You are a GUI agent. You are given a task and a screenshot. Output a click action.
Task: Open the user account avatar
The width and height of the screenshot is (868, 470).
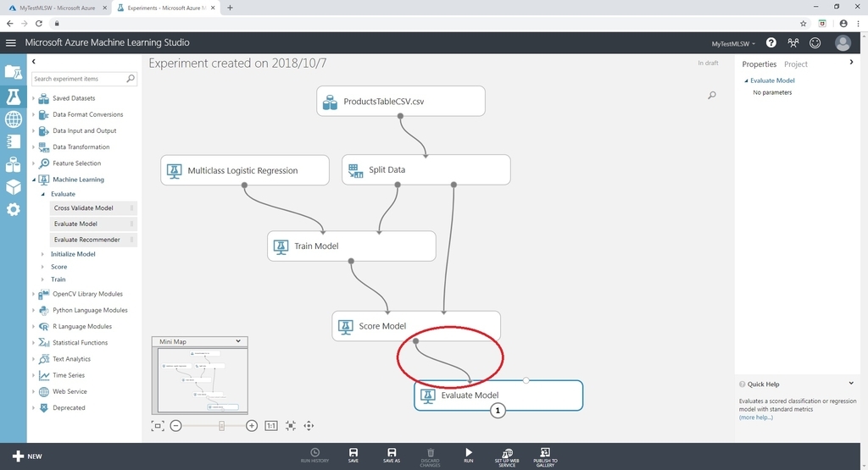click(x=843, y=42)
